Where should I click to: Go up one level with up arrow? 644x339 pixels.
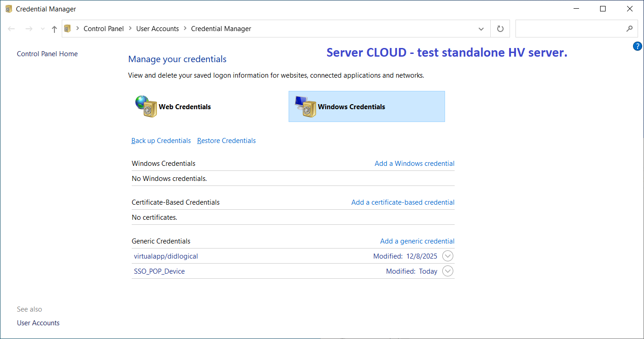[54, 29]
